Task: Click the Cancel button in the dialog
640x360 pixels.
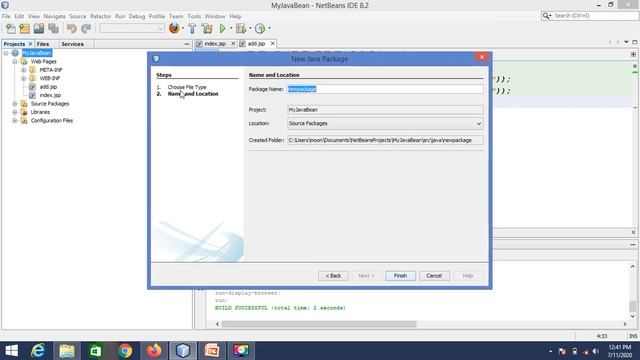Action: click(x=434, y=276)
